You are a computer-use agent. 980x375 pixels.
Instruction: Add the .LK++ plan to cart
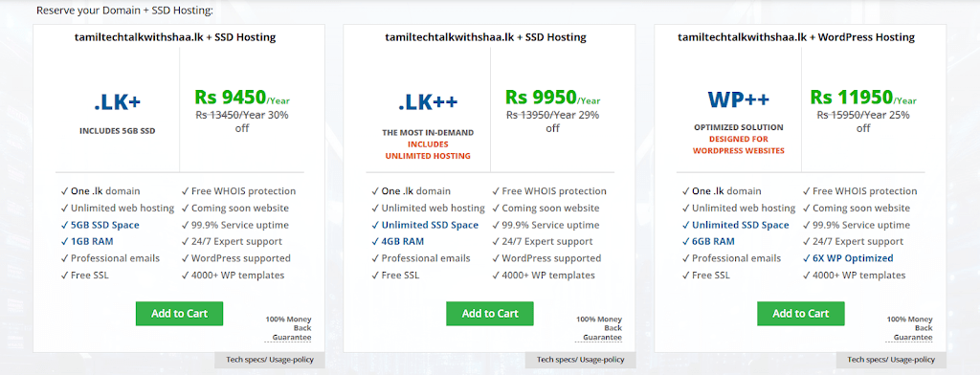(x=490, y=314)
